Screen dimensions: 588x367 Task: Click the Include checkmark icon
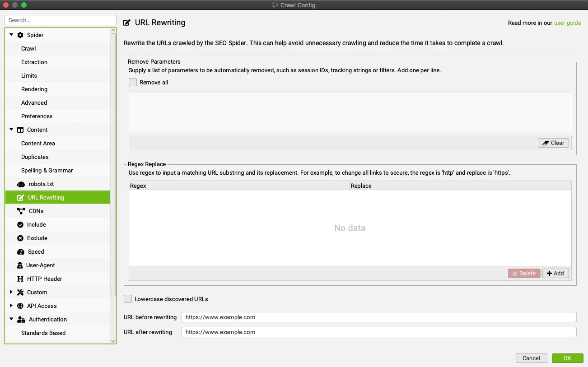[x=20, y=225]
